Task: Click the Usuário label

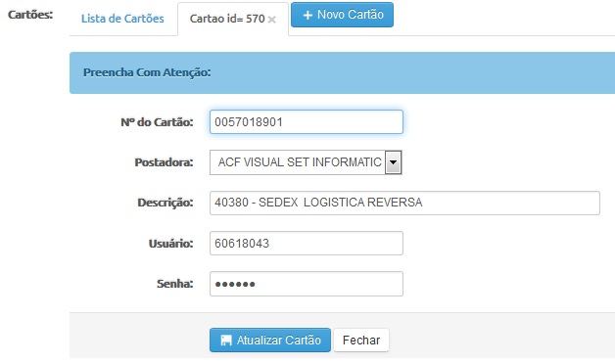Action: (170, 244)
